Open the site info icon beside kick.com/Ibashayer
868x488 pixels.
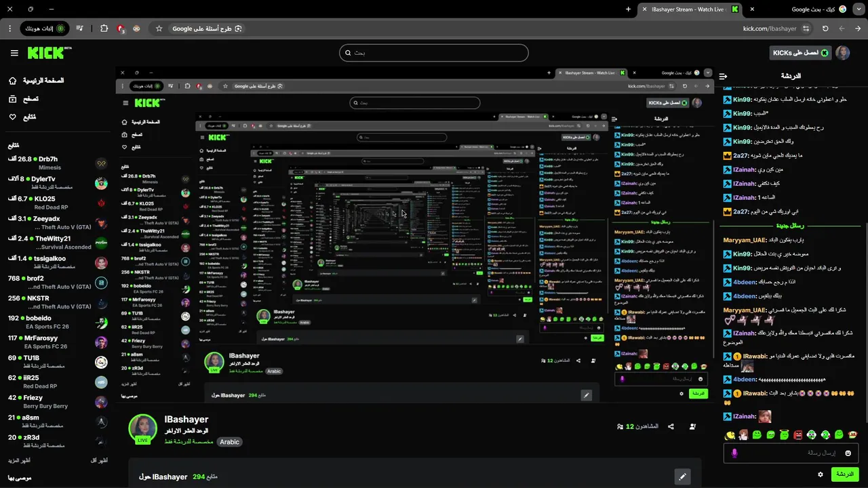coord(806,28)
